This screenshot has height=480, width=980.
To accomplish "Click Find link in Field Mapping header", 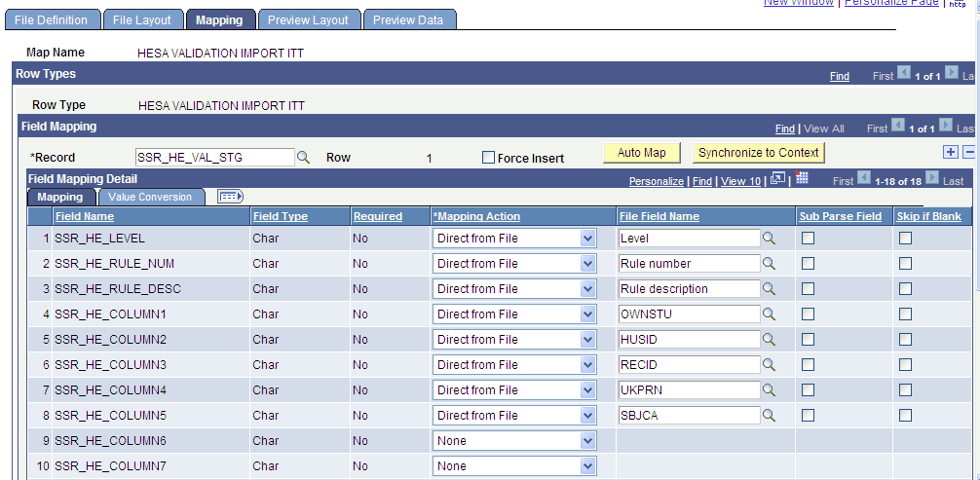I will [x=785, y=129].
